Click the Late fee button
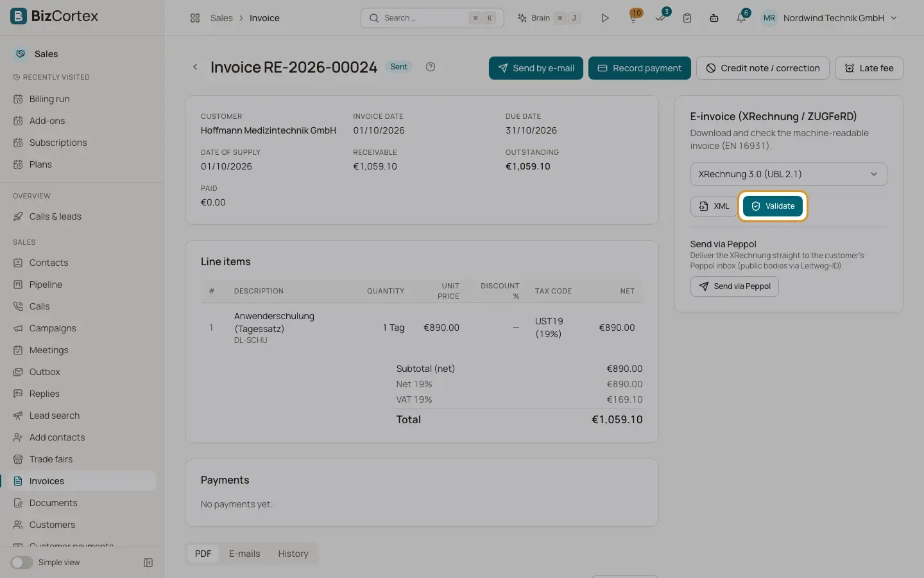924x578 pixels. click(x=869, y=68)
